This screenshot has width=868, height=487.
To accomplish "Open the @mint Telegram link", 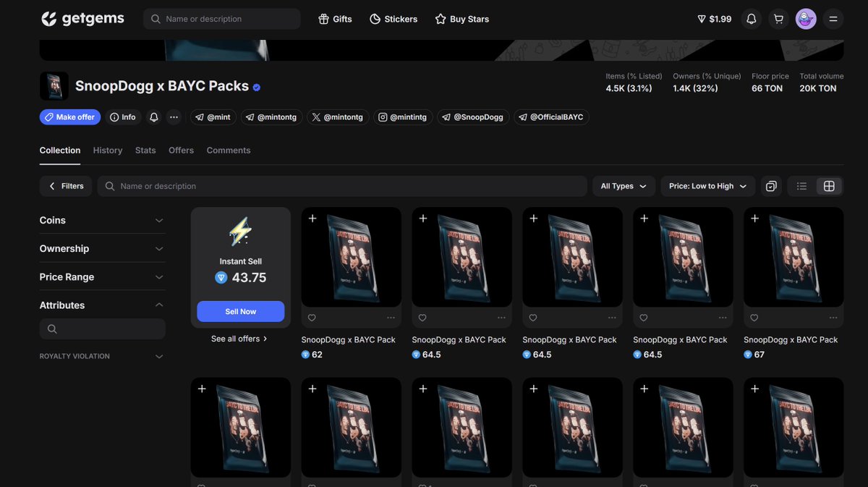I will 213,117.
